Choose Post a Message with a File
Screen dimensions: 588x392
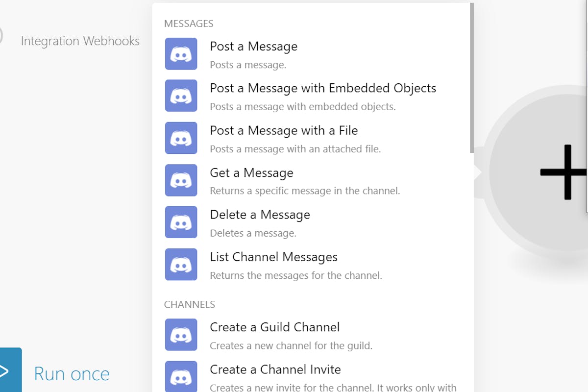[284, 131]
